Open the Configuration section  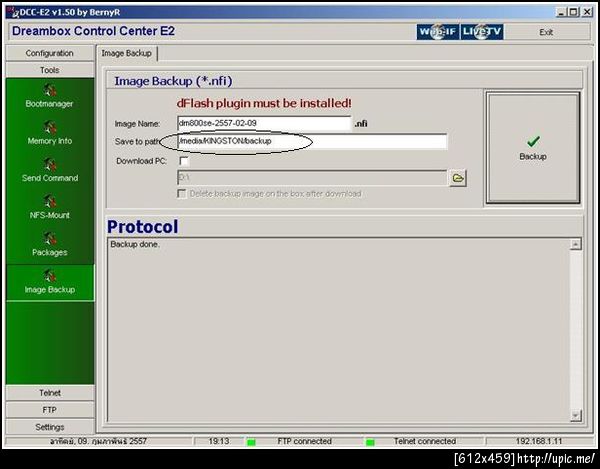point(50,53)
